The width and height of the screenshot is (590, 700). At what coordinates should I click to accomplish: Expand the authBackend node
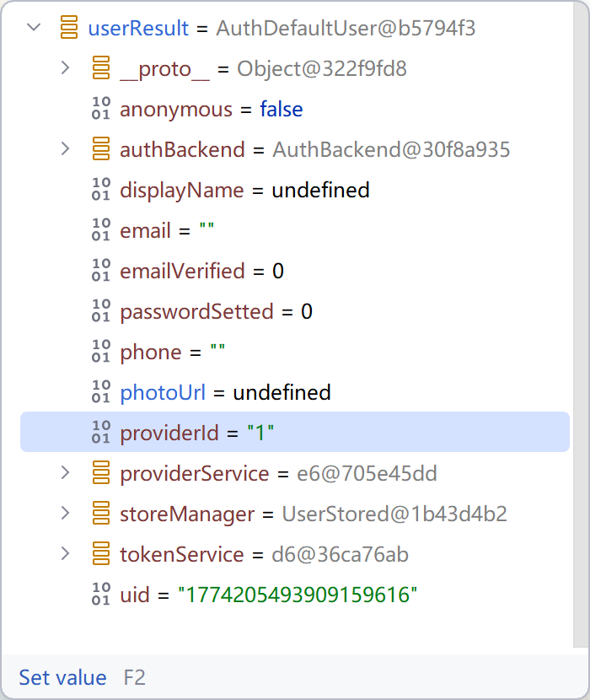click(66, 149)
